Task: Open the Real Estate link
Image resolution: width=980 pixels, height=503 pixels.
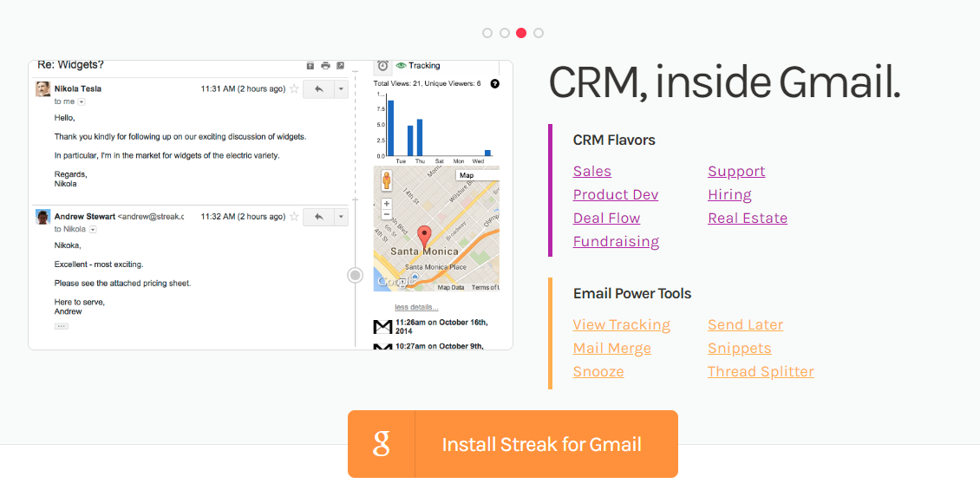Action: pos(748,218)
